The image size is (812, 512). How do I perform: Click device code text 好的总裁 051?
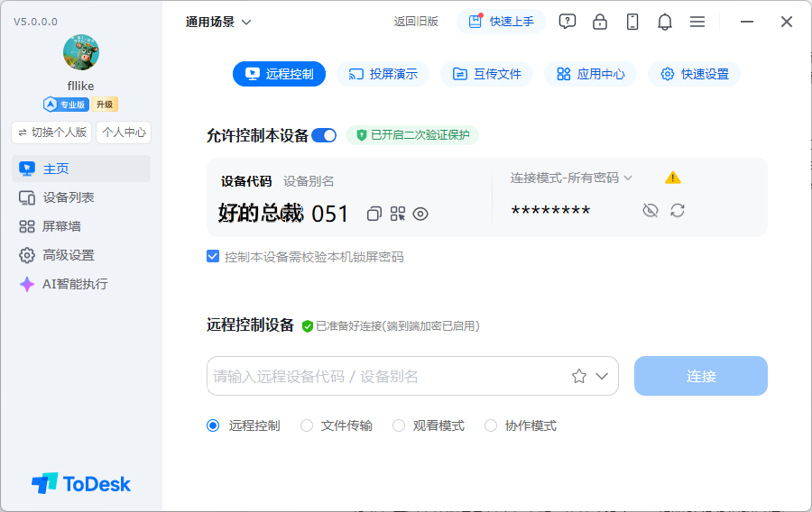tap(282, 213)
